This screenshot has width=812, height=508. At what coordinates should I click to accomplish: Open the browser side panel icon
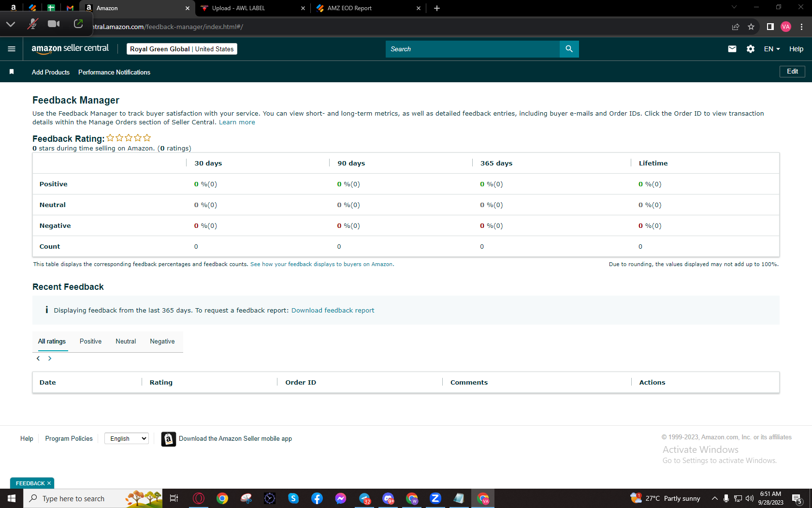[770, 27]
